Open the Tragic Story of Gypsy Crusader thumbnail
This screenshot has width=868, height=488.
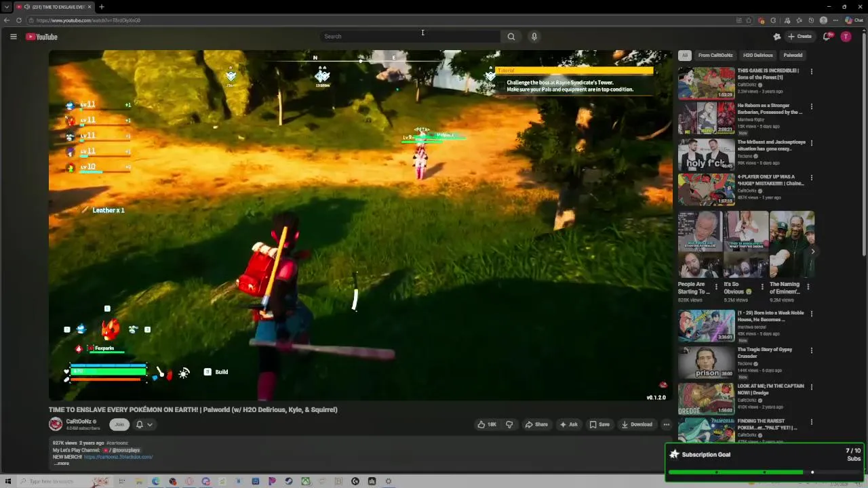point(707,362)
